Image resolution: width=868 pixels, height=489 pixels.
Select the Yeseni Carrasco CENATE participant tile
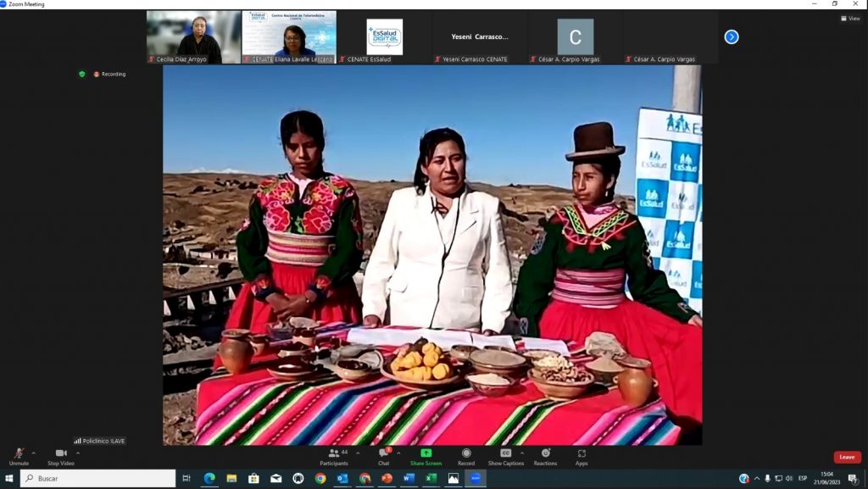point(480,37)
